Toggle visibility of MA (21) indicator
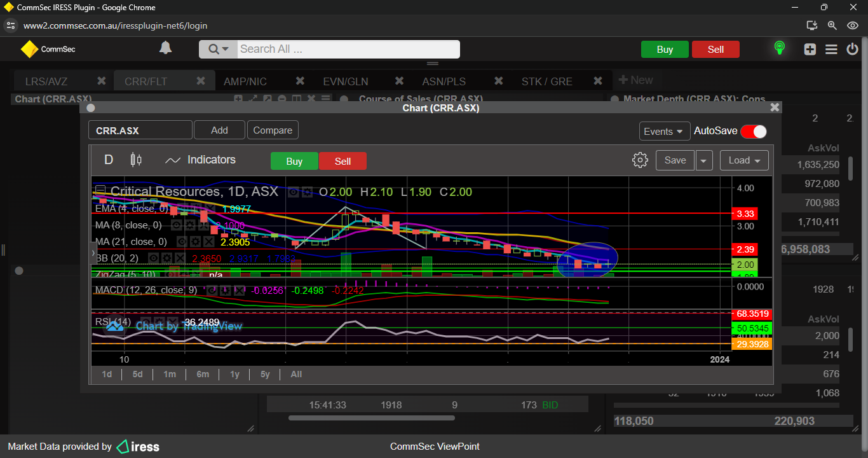868x458 pixels. click(182, 242)
